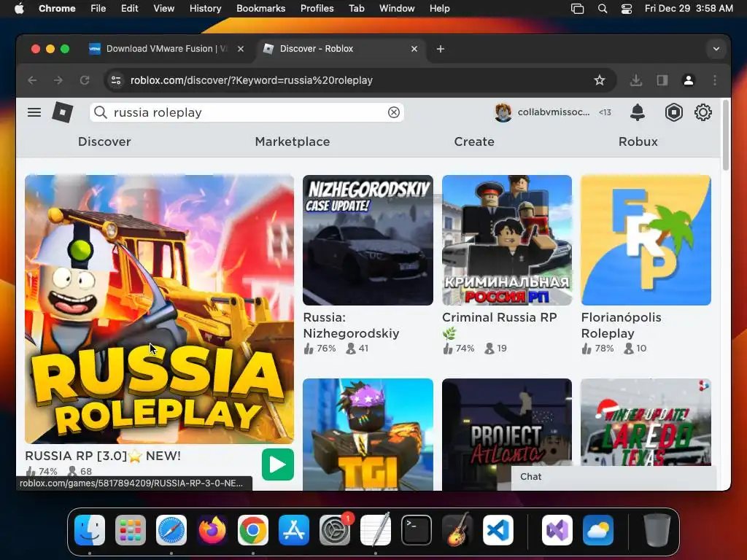Viewport: 747px width, 560px height.
Task: Expand the Chat panel
Action: [x=614, y=477]
